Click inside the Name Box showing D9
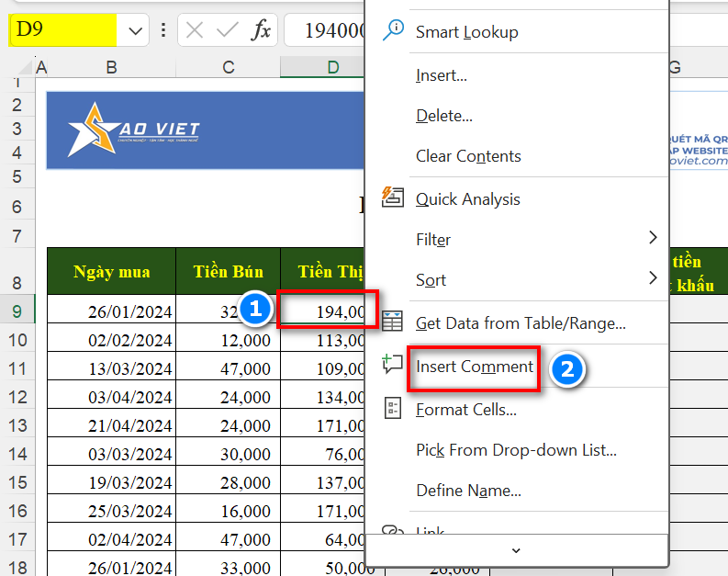Image resolution: width=728 pixels, height=576 pixels. point(62,30)
